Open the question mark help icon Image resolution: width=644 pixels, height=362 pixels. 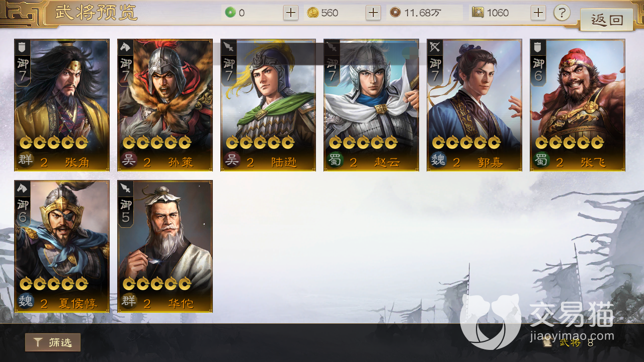[x=562, y=13]
